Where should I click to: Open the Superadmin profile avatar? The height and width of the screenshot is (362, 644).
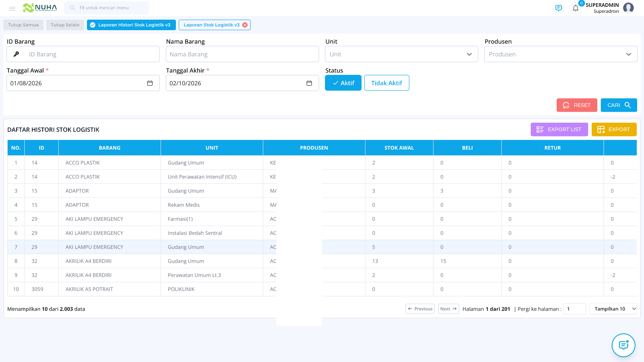pos(628,8)
